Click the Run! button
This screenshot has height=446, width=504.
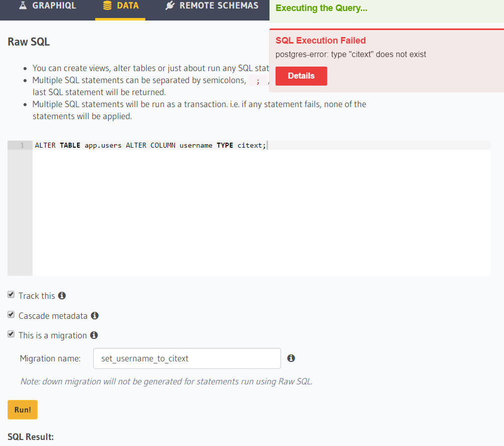22,409
